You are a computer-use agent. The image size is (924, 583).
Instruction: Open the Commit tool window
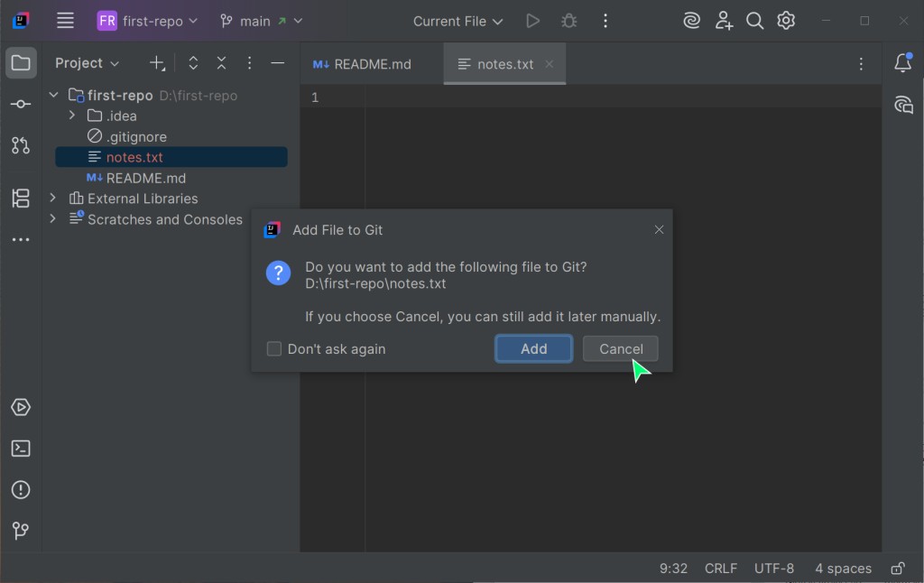(21, 104)
